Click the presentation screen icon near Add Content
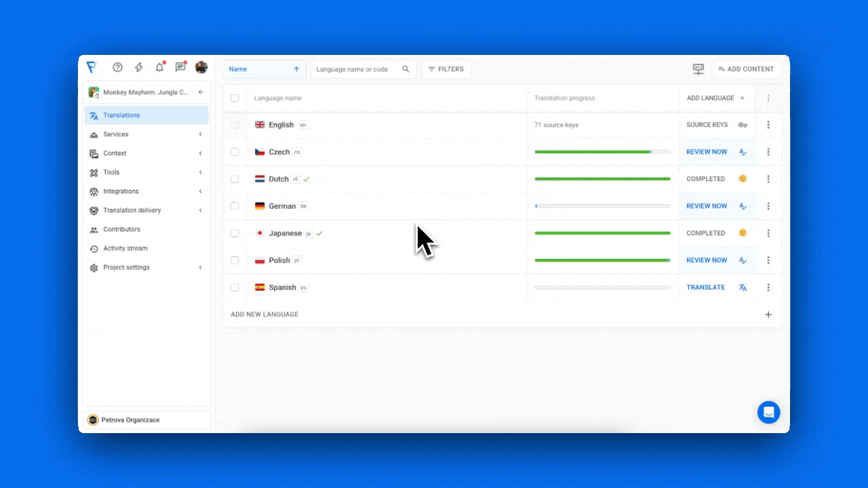 698,69
